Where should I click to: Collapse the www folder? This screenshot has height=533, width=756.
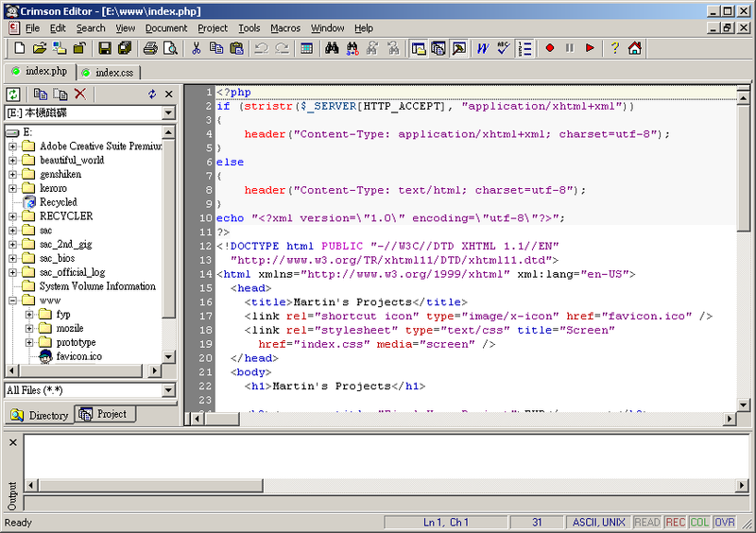click(13, 301)
